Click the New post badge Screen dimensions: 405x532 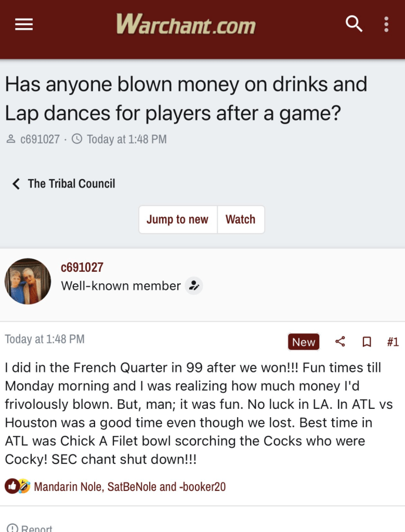[x=304, y=342]
